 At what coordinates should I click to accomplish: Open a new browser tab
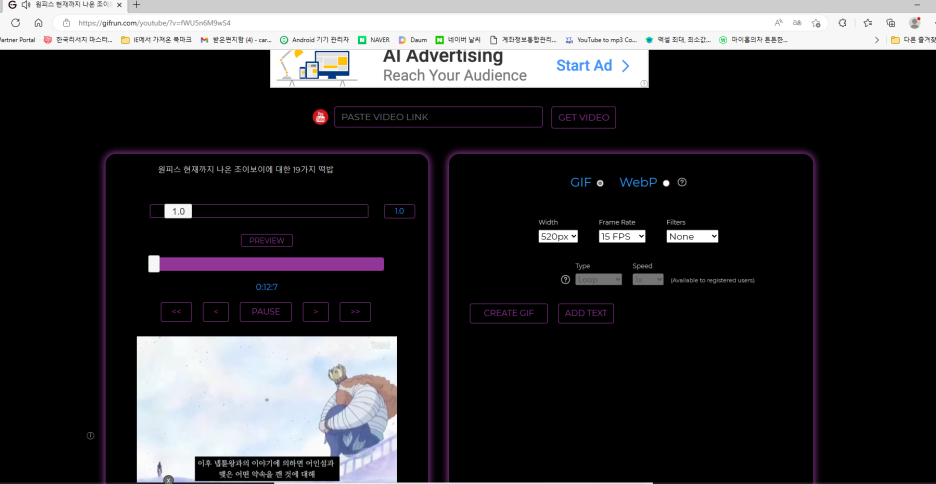(x=136, y=5)
